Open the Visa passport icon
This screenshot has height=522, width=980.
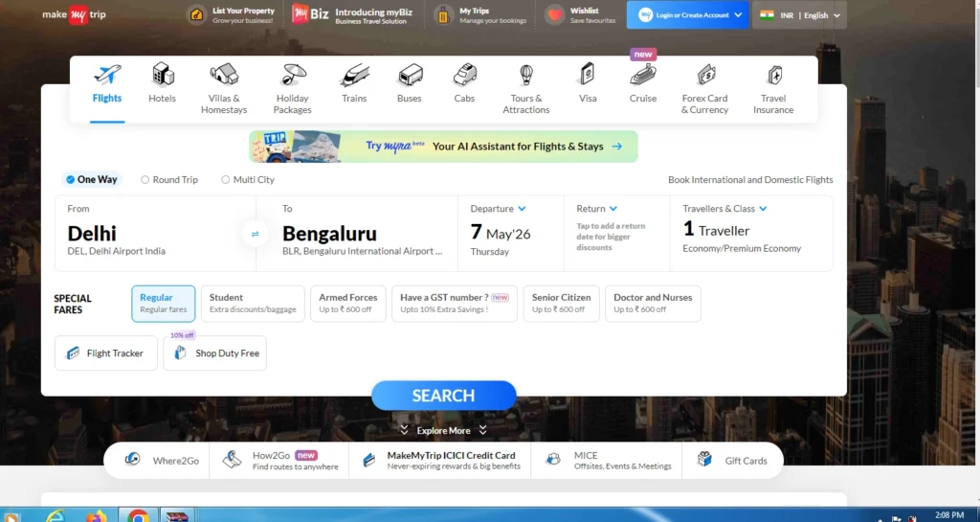click(587, 75)
